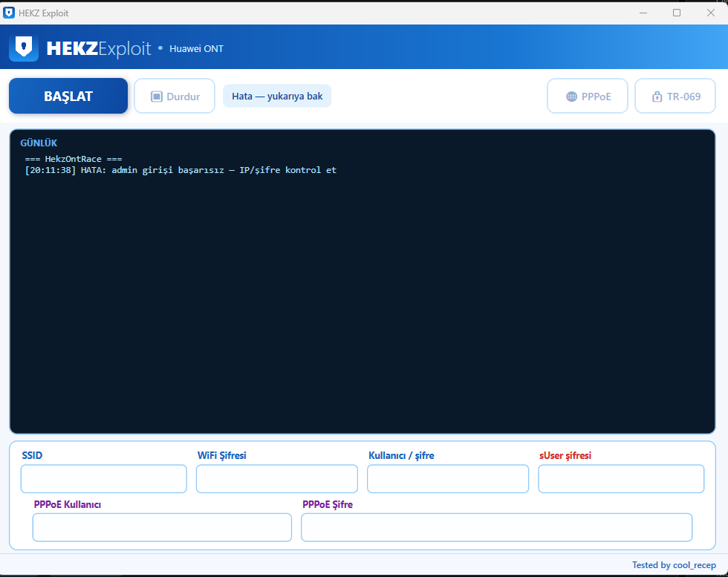This screenshot has width=728, height=577.
Task: Click the HEKZ shield logo in header
Action: (24, 48)
